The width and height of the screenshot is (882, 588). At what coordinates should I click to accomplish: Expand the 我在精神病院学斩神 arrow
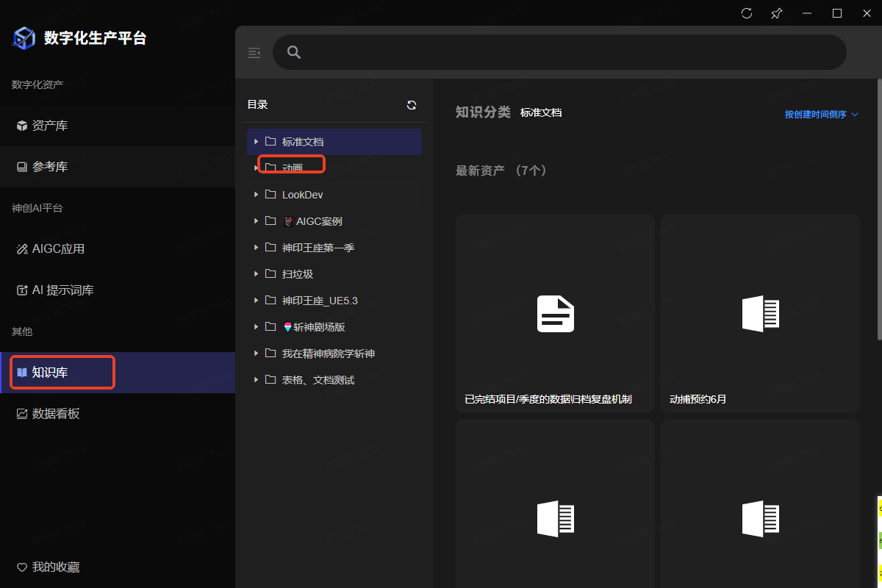tap(256, 353)
